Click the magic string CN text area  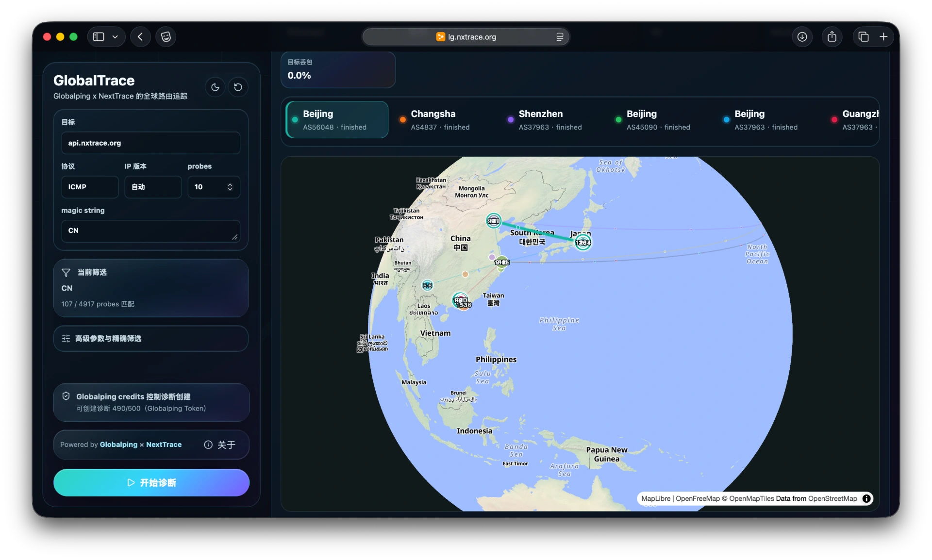(150, 231)
